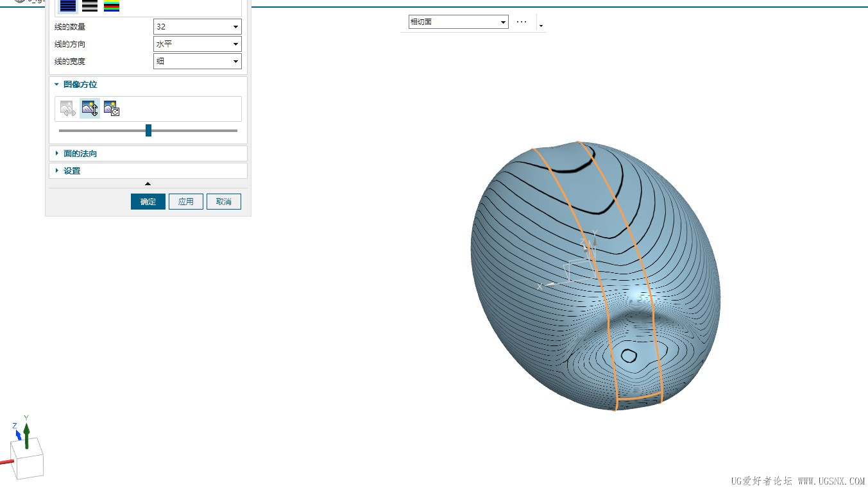868x489 pixels.
Task: Click the 确定 button
Action: click(148, 201)
